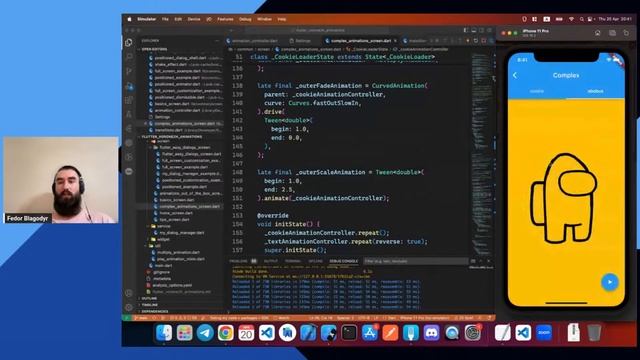Tap the blue play floating button
The image size is (640, 360).
609,282
